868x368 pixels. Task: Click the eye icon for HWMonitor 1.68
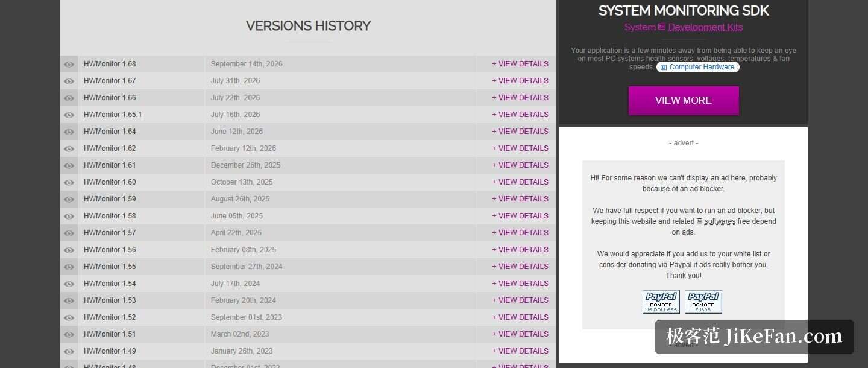(69, 64)
